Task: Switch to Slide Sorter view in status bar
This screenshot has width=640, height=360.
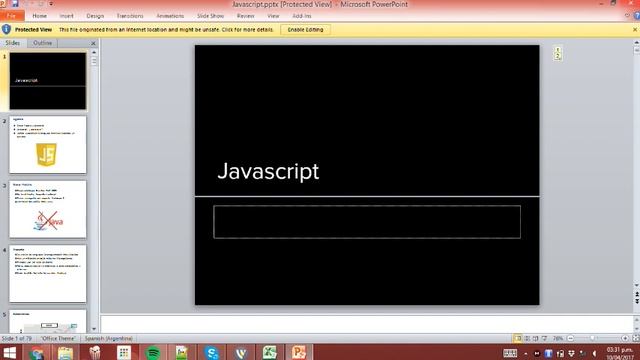Action: pos(527,338)
